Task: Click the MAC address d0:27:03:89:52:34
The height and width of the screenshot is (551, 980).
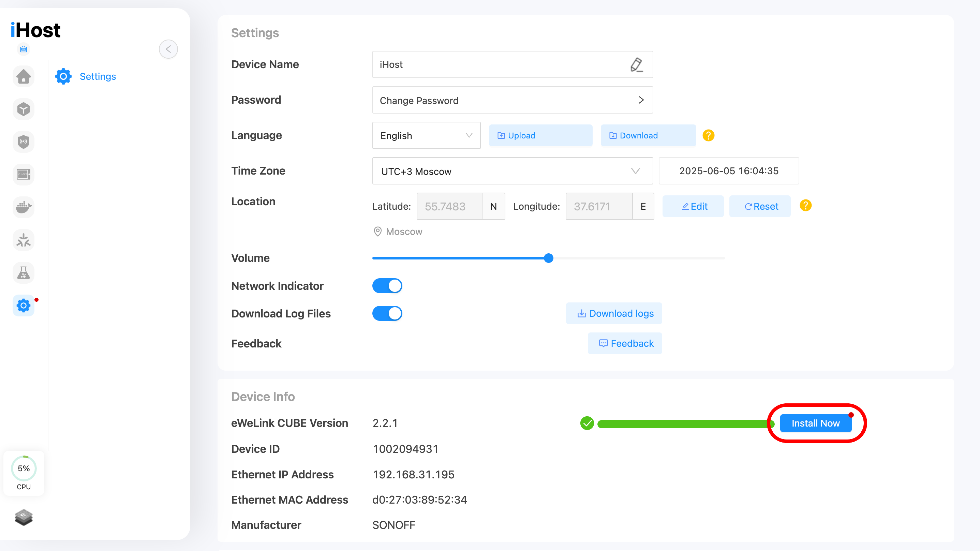Action: click(x=419, y=500)
